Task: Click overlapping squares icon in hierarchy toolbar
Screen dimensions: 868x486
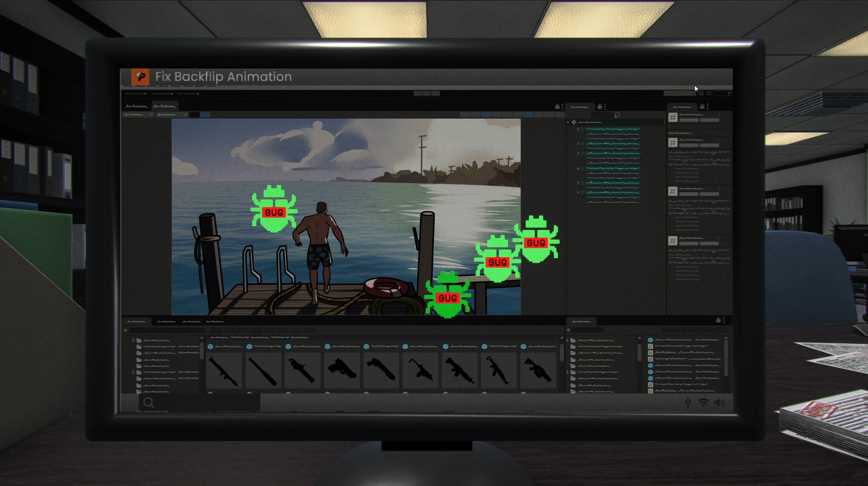Action: 617,115
